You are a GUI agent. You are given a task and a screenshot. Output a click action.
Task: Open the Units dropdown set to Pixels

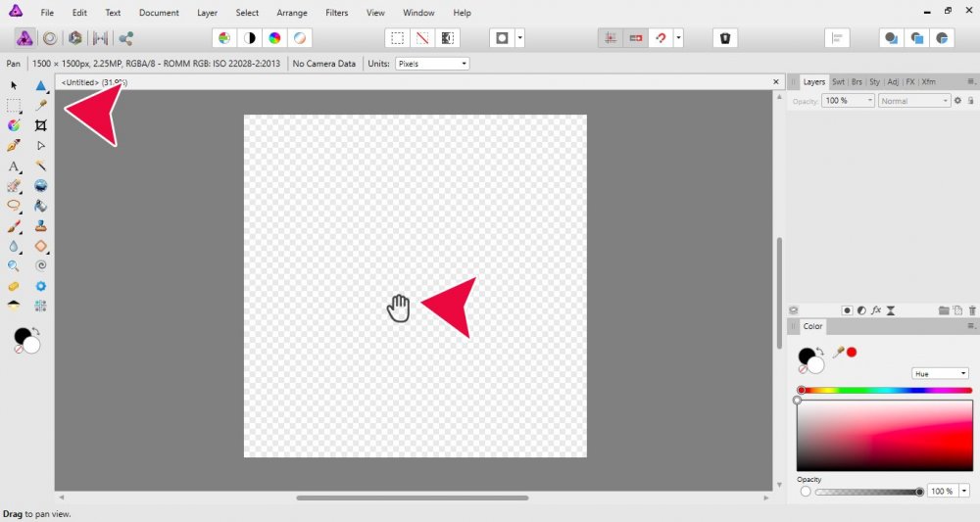coord(431,64)
